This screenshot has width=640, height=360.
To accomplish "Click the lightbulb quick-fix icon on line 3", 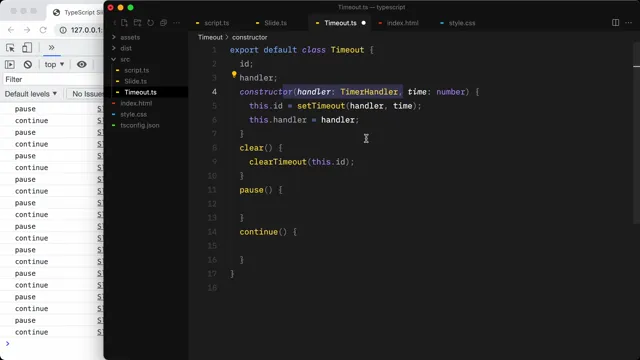I will click(x=234, y=74).
